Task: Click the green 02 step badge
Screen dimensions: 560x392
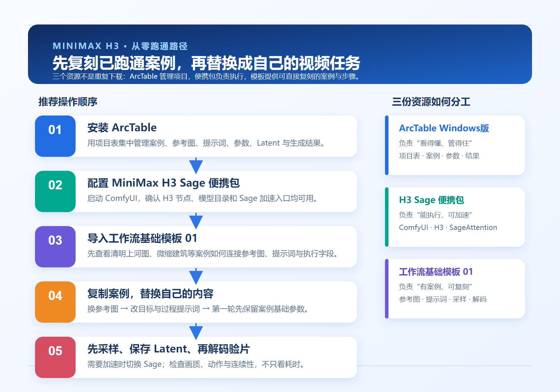Action: 55,191
